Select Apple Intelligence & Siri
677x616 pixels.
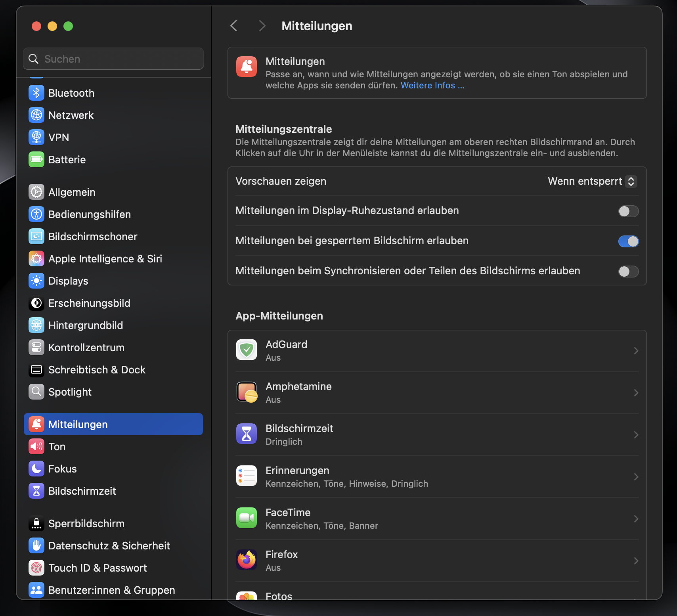point(105,258)
